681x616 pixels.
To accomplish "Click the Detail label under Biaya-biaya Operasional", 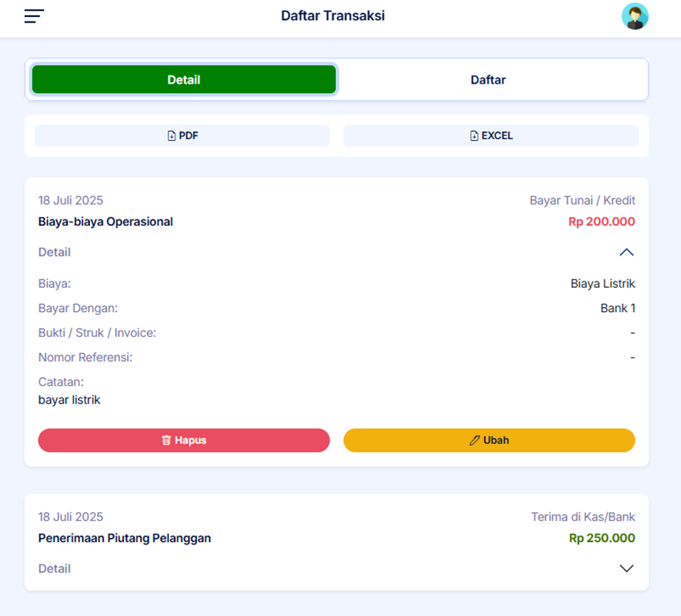I will coord(55,253).
